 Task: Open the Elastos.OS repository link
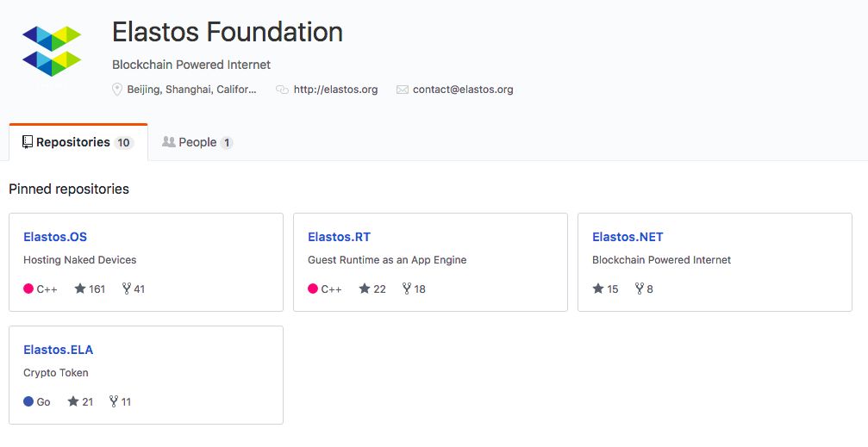(55, 237)
